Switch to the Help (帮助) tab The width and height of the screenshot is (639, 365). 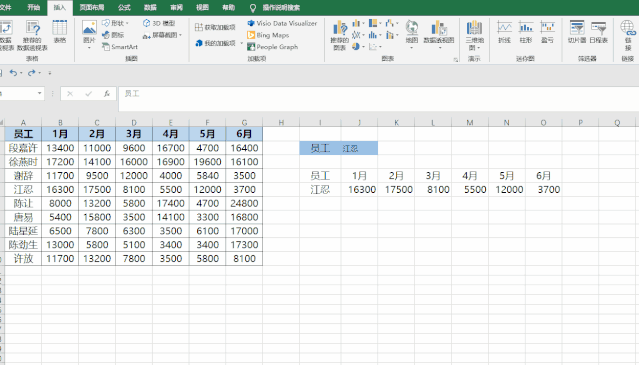click(228, 7)
